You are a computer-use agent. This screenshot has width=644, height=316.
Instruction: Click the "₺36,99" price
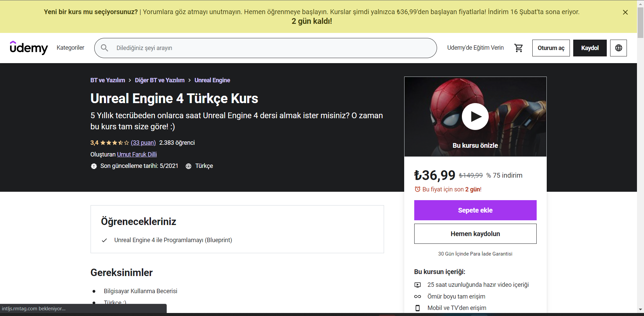(435, 175)
